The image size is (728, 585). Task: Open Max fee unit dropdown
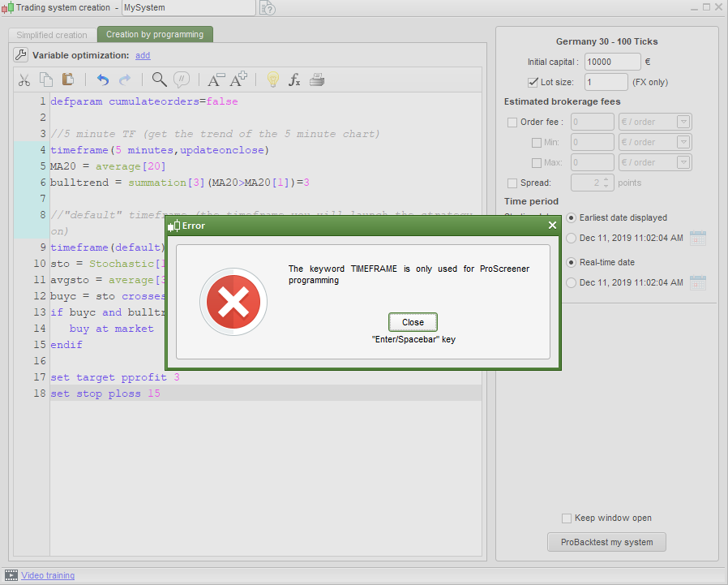(x=683, y=162)
